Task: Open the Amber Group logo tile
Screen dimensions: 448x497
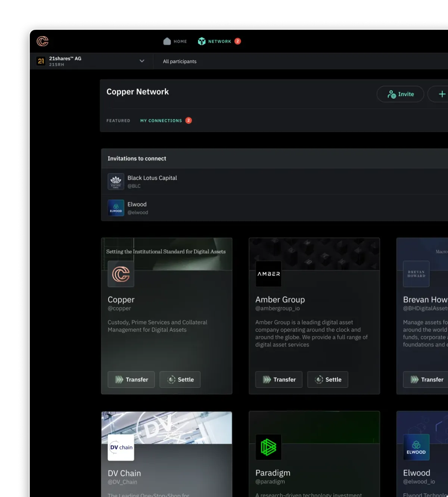Action: point(268,274)
